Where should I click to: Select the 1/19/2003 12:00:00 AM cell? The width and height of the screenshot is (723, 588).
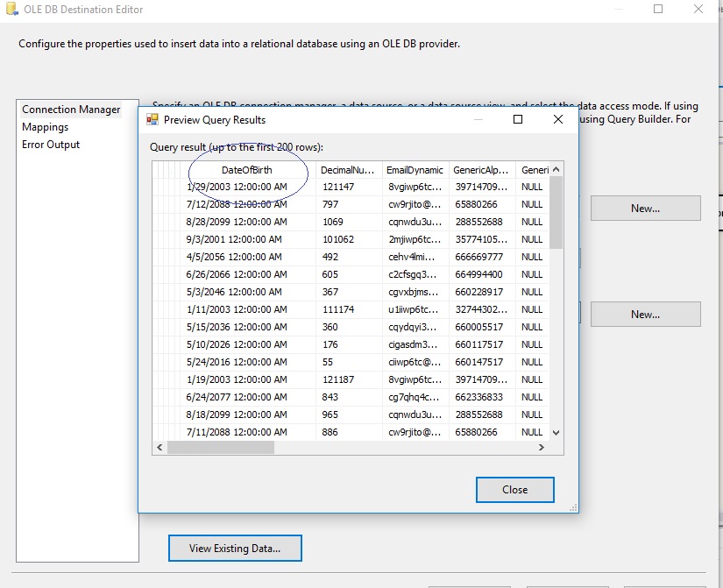point(248,379)
